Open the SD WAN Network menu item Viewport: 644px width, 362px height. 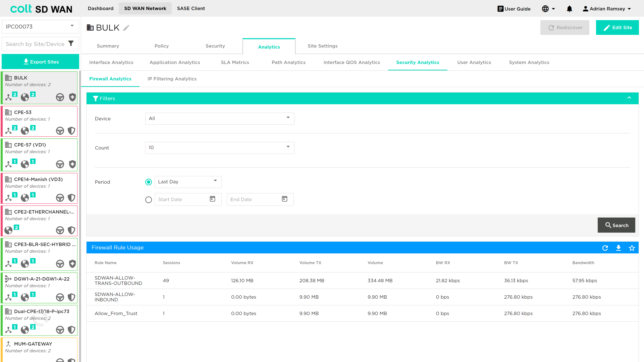(x=145, y=9)
